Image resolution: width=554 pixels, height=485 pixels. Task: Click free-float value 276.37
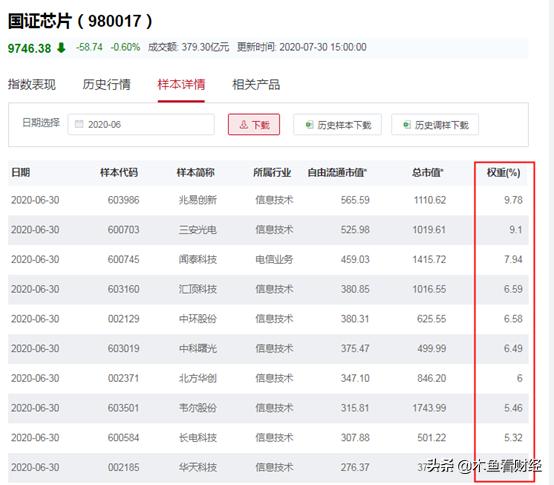coord(355,467)
